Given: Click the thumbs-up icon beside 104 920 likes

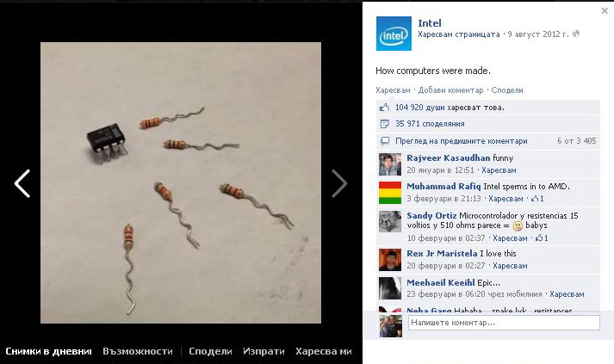Looking at the screenshot, I should (x=385, y=108).
